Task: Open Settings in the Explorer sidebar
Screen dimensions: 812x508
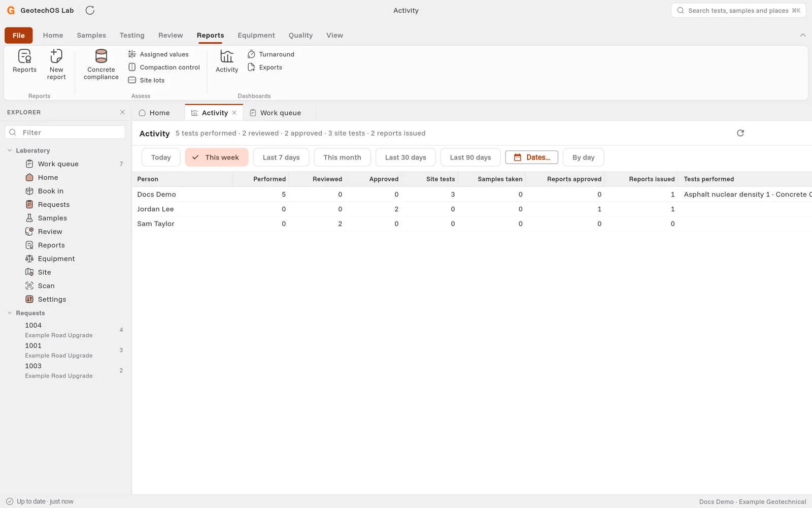Action: coord(65,299)
